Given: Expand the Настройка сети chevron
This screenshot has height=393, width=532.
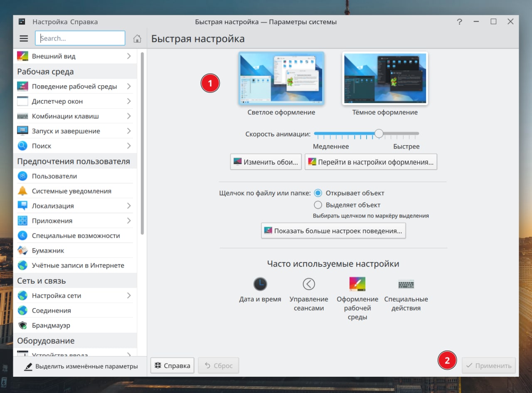Looking at the screenshot, I should pyautogui.click(x=129, y=295).
